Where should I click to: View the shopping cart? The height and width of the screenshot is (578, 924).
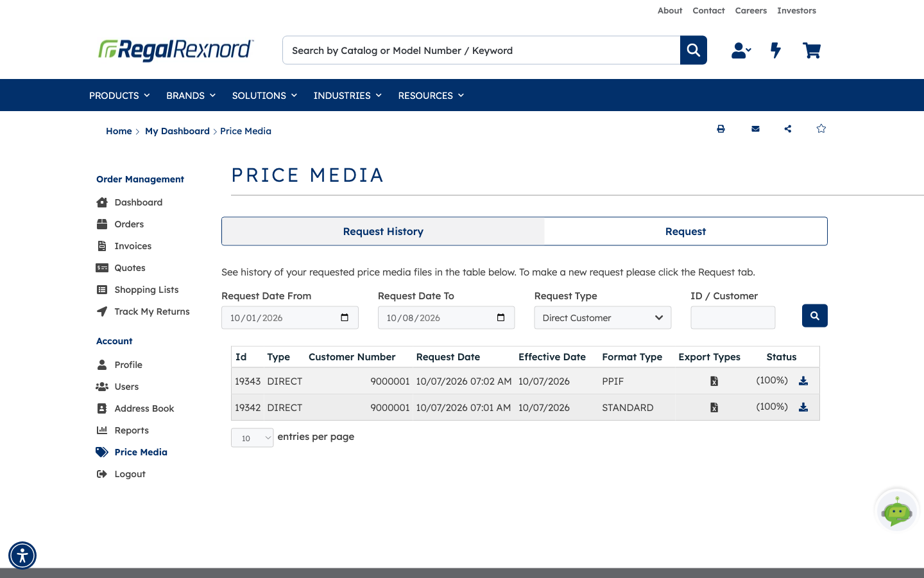pyautogui.click(x=812, y=50)
